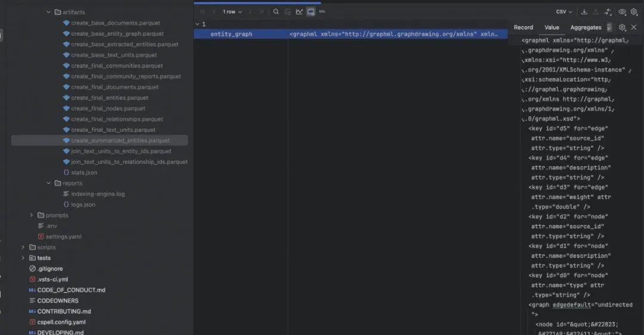Click the export data download icon
Viewport: 644px width, 335px height.
click(584, 12)
